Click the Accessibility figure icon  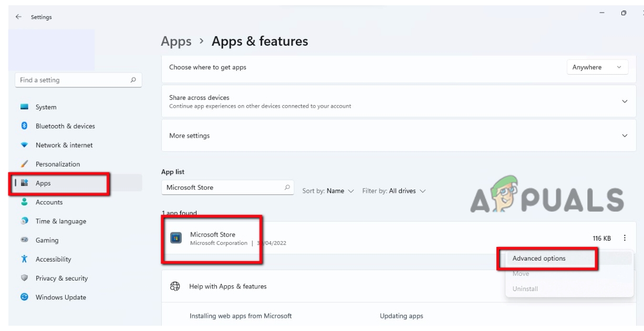point(24,259)
